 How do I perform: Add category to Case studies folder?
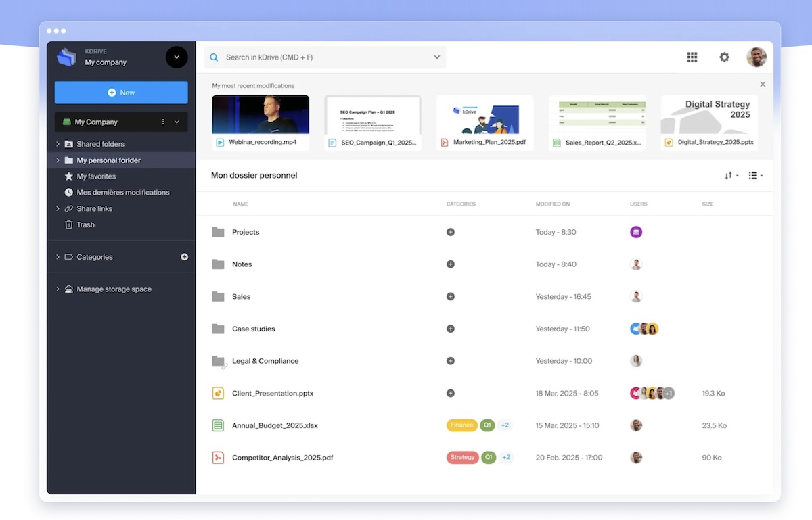451,329
